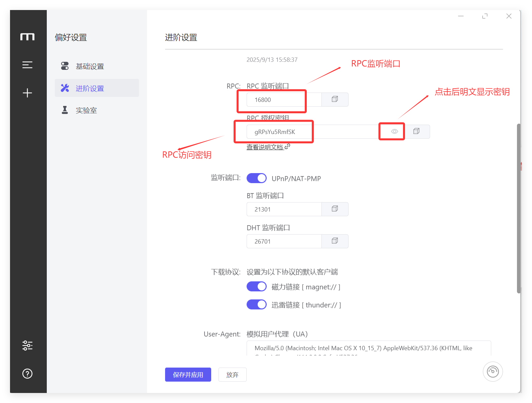
Task: Randomize the BT listening port with dice icon
Action: 335,209
